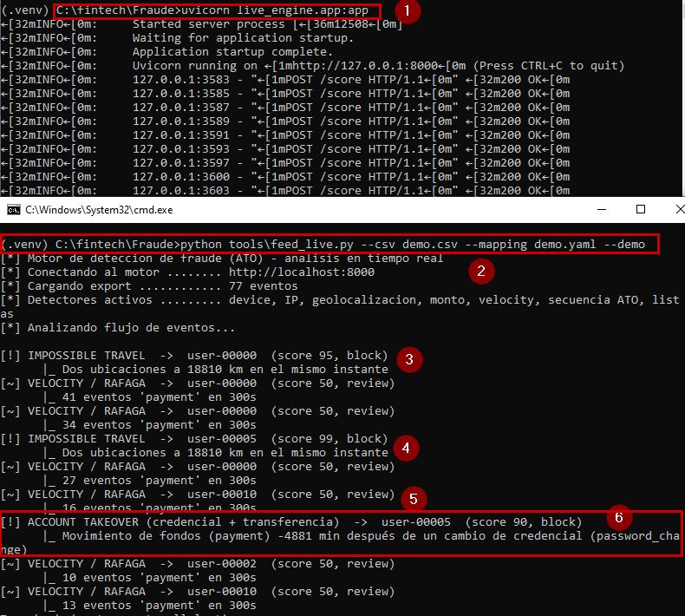Image resolution: width=685 pixels, height=616 pixels.
Task: Click '10 eventos payment en 300s' line
Action: point(150,578)
